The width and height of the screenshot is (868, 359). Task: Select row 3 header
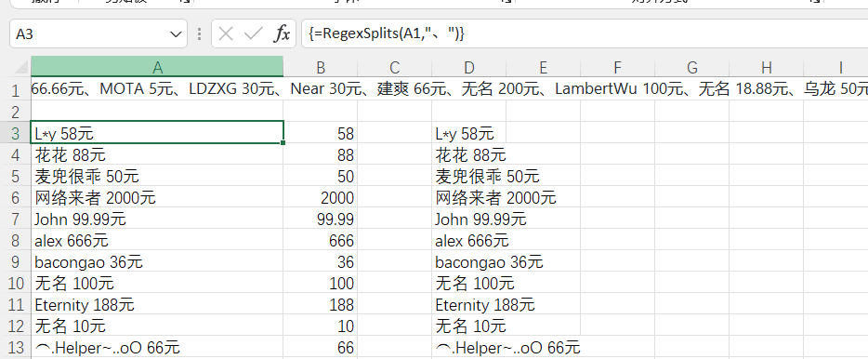point(16,132)
